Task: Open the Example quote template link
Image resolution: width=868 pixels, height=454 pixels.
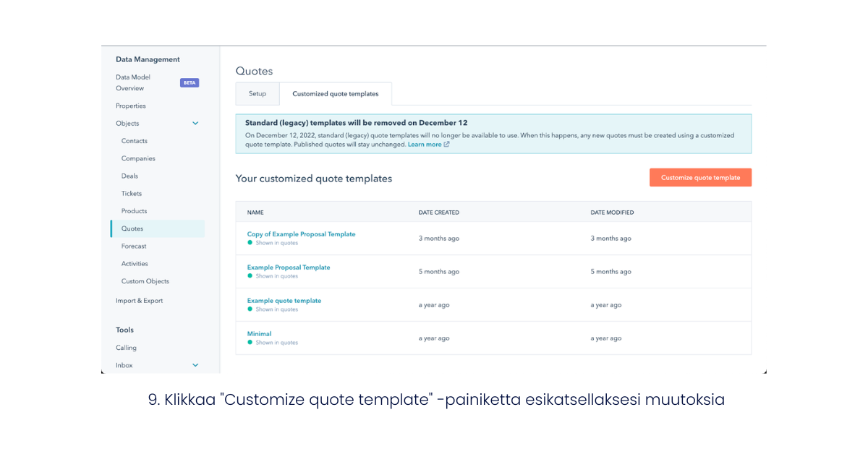Action: tap(284, 301)
